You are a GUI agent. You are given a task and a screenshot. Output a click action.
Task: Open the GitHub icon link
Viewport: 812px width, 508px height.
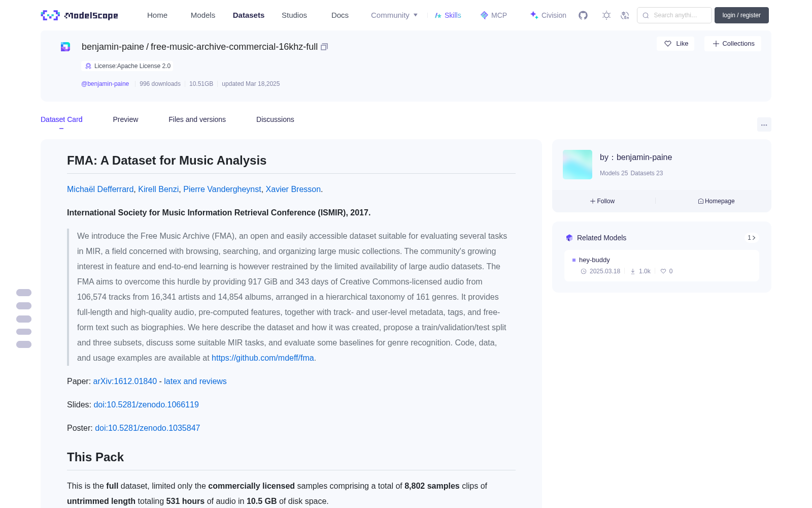583,15
